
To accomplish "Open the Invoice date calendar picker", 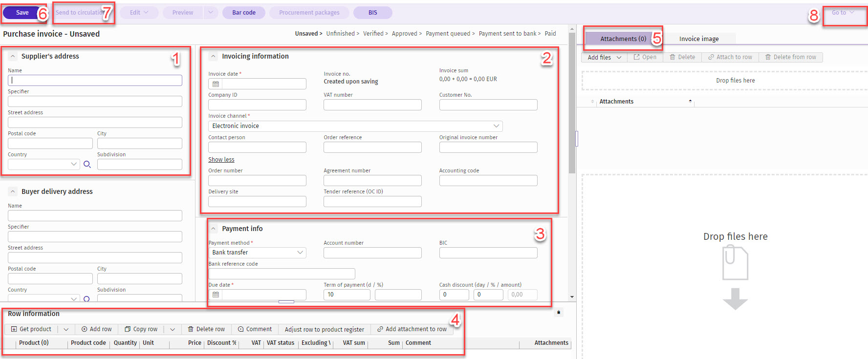I will tap(216, 84).
